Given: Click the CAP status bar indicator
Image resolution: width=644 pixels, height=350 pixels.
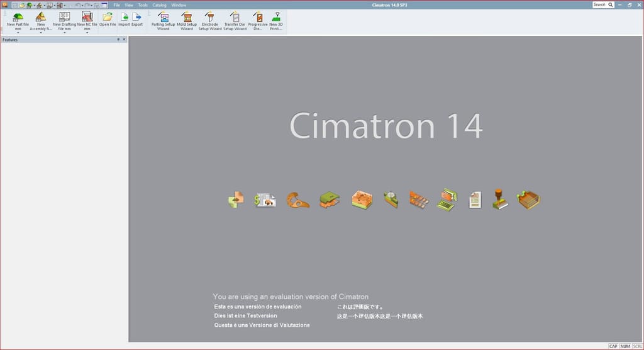Looking at the screenshot, I should [613, 346].
